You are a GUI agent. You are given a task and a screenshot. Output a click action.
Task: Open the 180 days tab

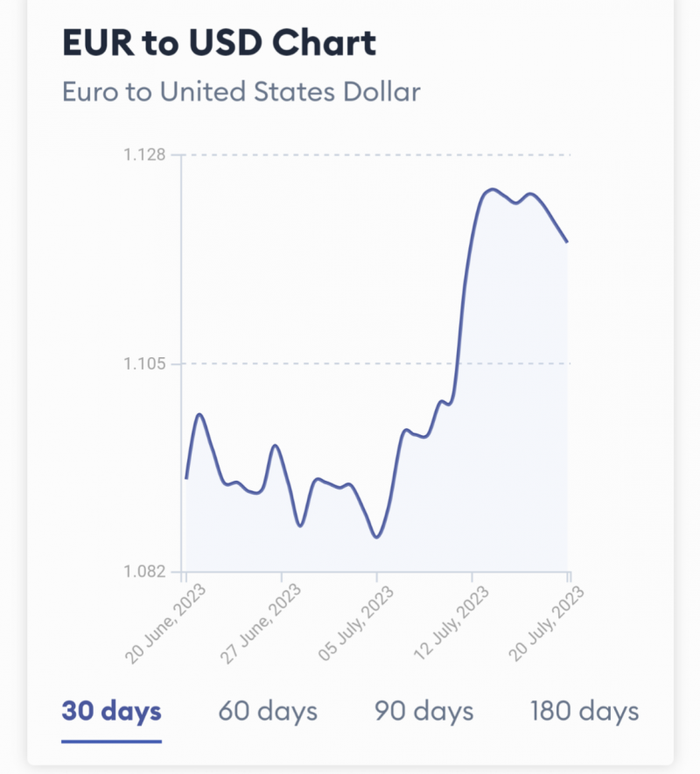tap(584, 711)
